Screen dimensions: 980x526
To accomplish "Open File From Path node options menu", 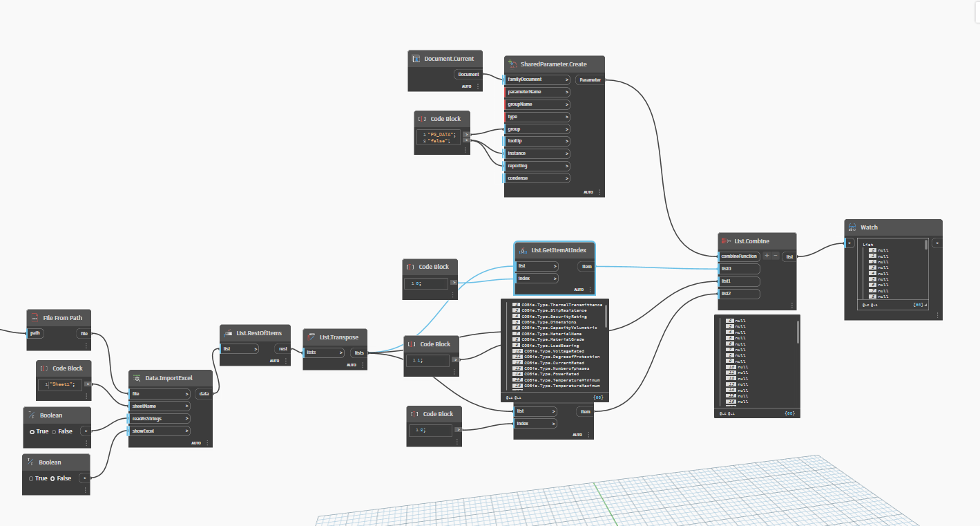I will [86, 346].
